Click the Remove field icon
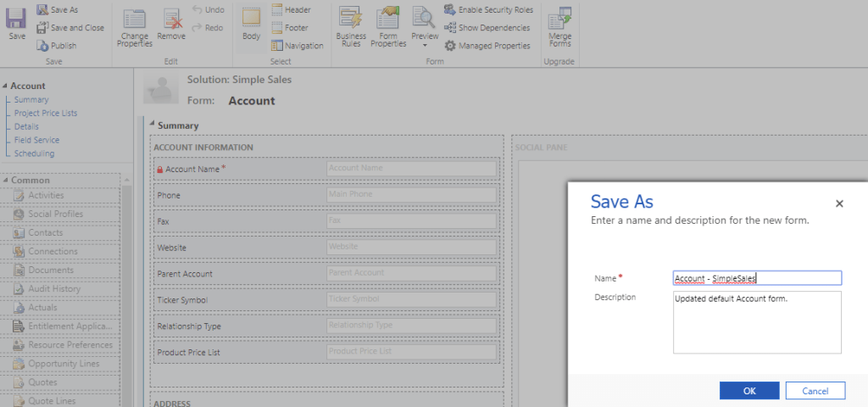868x407 pixels. tap(171, 19)
